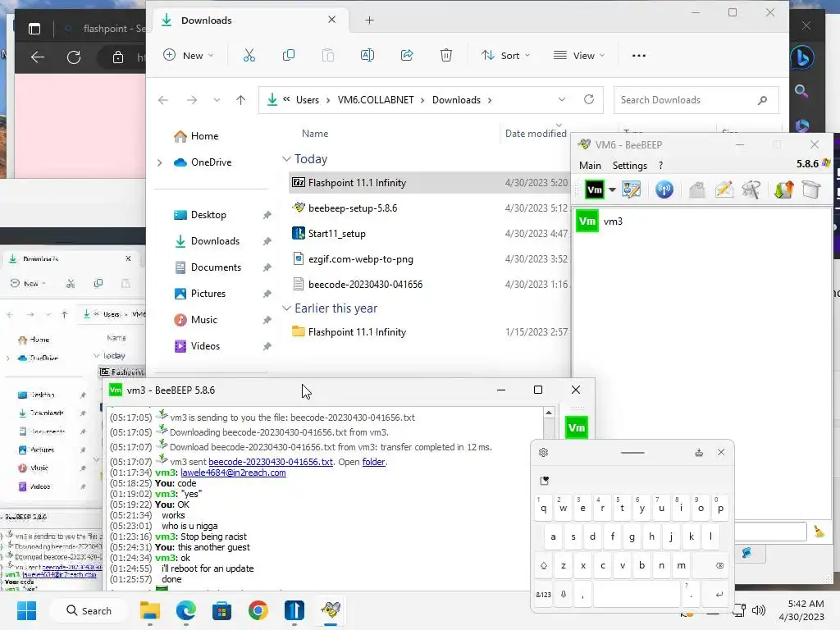Click the grayed-out group envelope icon in BeeBEEP
This screenshot has height=630, width=840.
pyautogui.click(x=697, y=189)
